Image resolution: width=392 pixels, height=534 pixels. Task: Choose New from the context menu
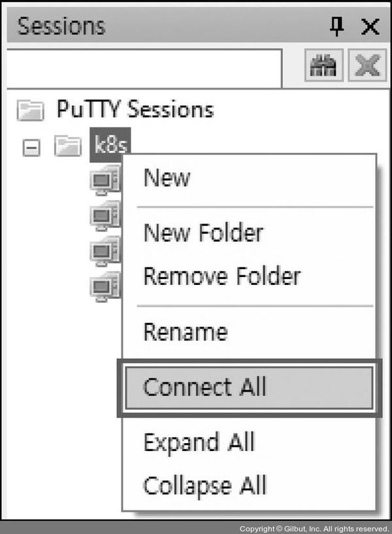(x=167, y=178)
